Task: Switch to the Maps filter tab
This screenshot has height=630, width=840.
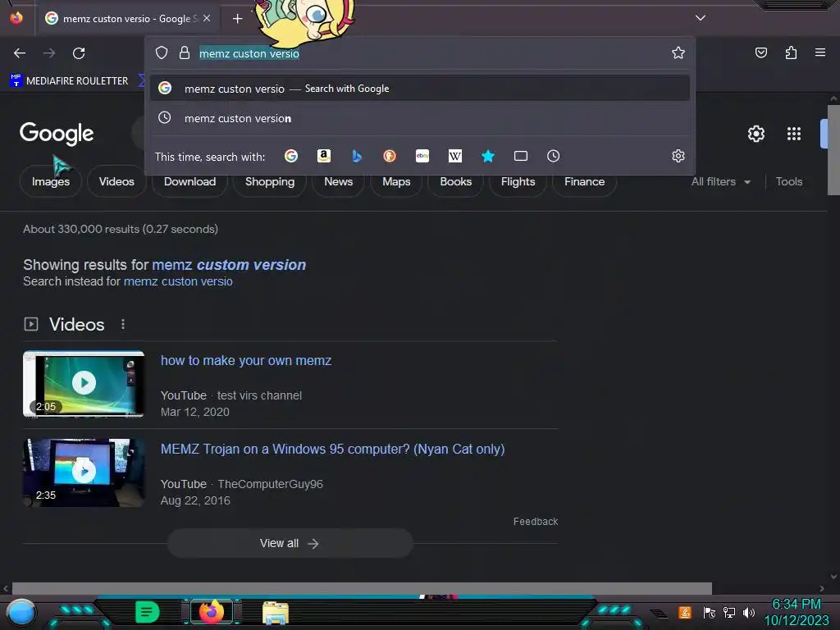Action: coord(396,181)
